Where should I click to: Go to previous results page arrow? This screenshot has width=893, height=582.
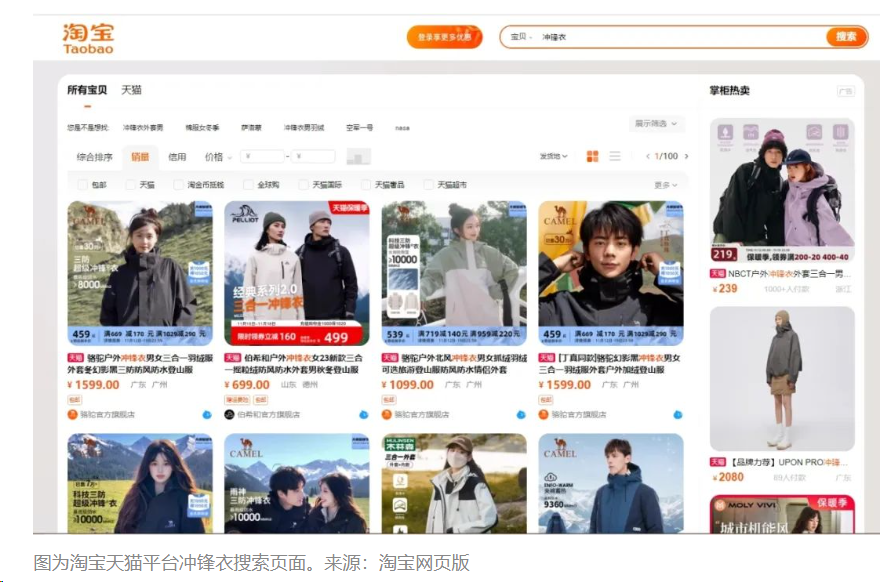coord(648,156)
